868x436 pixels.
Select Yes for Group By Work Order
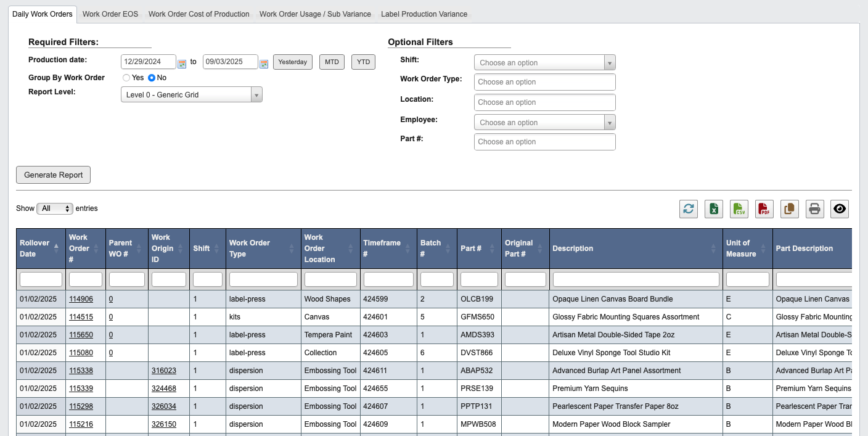click(126, 78)
